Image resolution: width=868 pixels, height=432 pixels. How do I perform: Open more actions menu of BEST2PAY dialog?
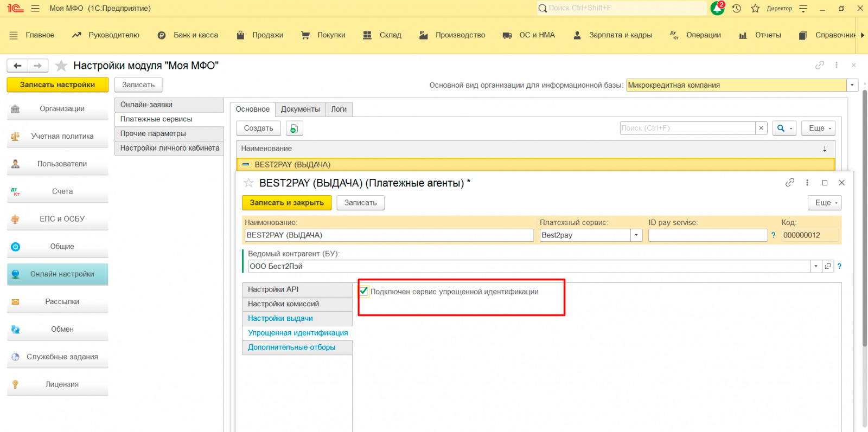(x=807, y=183)
